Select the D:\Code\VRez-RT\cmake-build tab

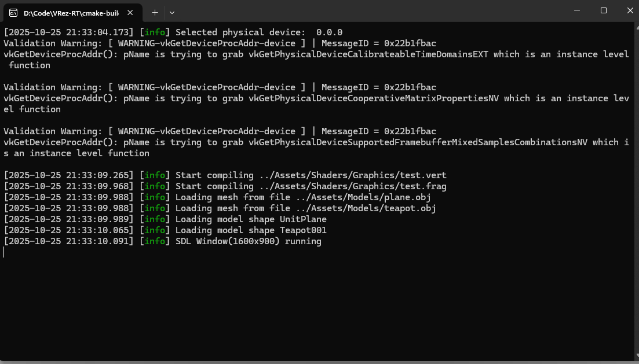(x=71, y=12)
